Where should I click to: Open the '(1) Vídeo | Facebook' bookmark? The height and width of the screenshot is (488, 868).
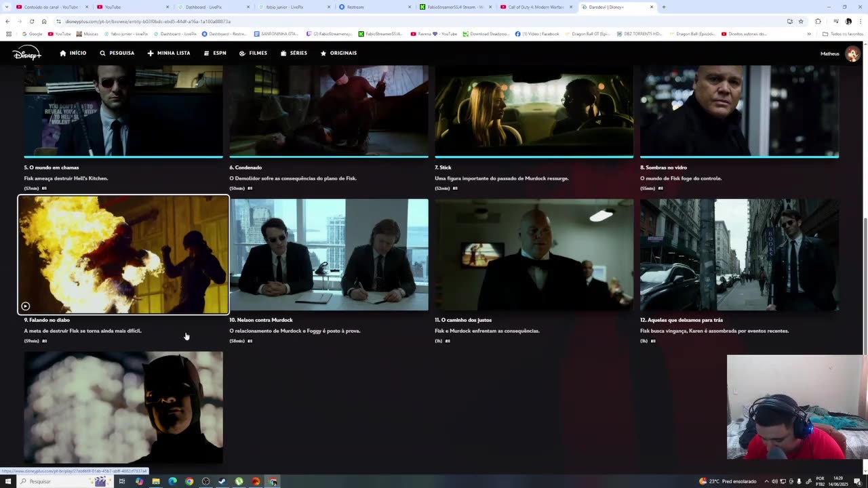click(537, 33)
